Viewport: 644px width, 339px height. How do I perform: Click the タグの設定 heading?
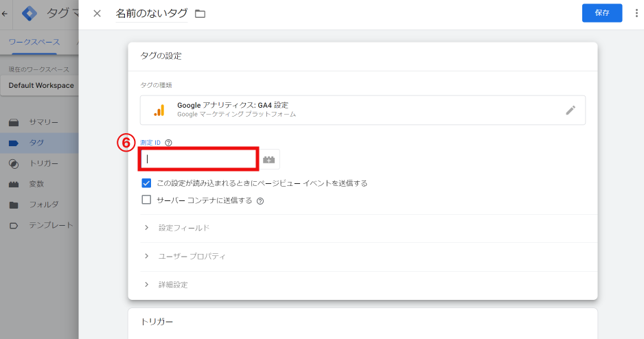[161, 56]
